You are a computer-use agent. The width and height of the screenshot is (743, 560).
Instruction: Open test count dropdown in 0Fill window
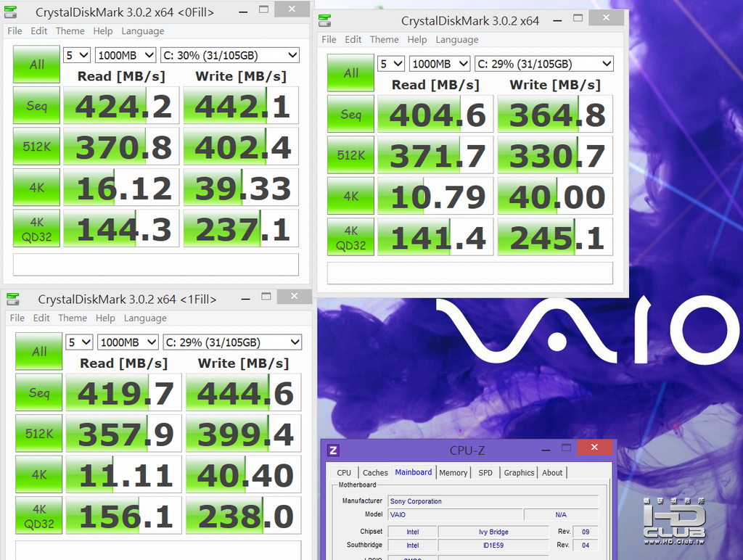tap(76, 55)
